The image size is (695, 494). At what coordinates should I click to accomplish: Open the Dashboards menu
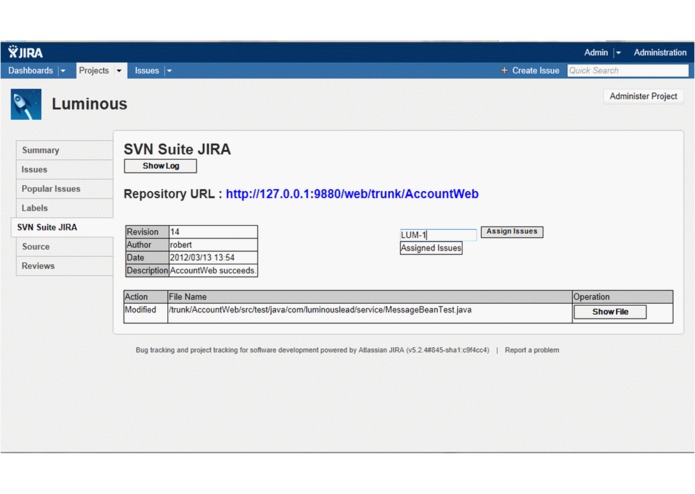click(30, 70)
